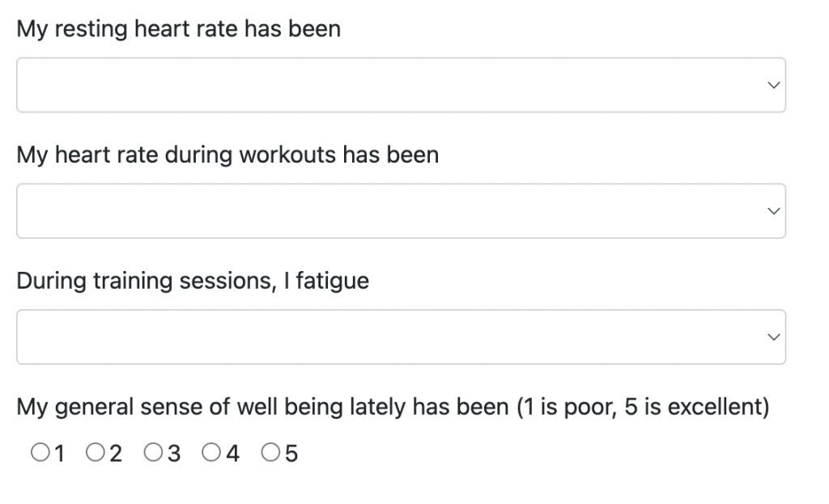Click the 'My resting heart rate has been' label
Image resolution: width=829 pixels, height=504 pixels.
179,29
